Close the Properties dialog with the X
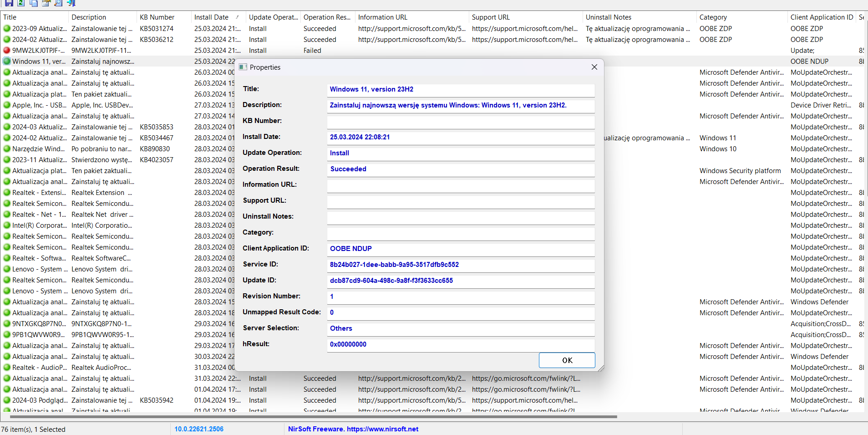The width and height of the screenshot is (868, 435). point(594,67)
